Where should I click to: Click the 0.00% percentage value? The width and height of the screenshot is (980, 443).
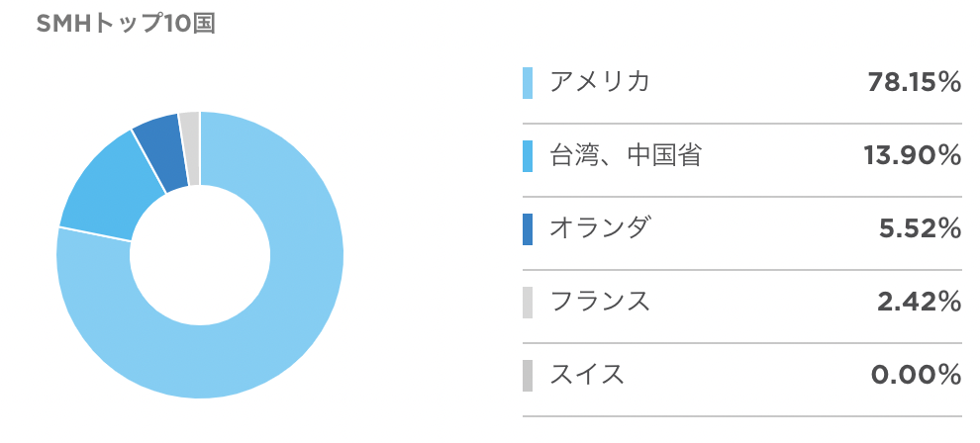916,375
